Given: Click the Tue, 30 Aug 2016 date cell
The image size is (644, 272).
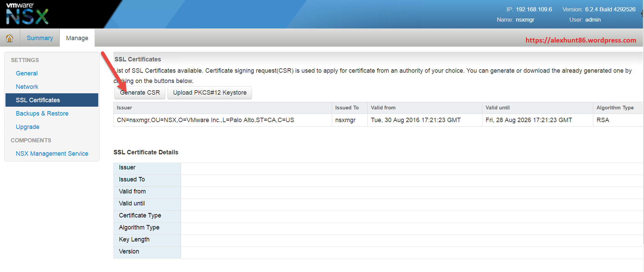Looking at the screenshot, I should pos(425,120).
